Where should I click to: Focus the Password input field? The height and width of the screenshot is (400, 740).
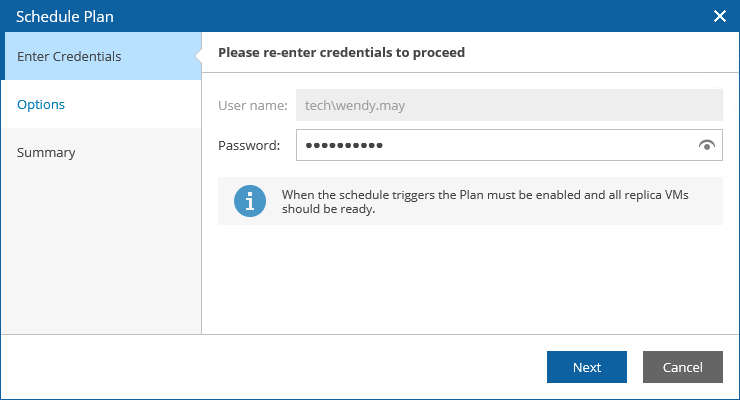pos(490,146)
